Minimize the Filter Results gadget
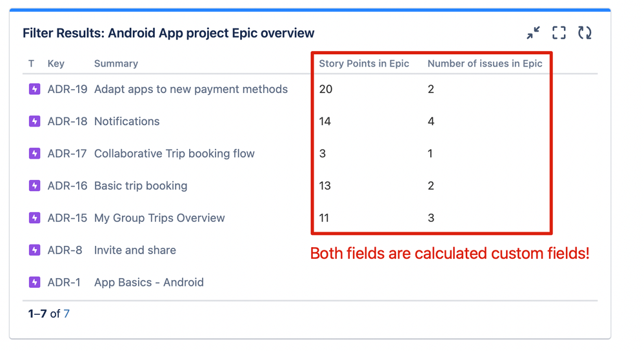Viewport: 644px width, 351px height. pos(533,33)
